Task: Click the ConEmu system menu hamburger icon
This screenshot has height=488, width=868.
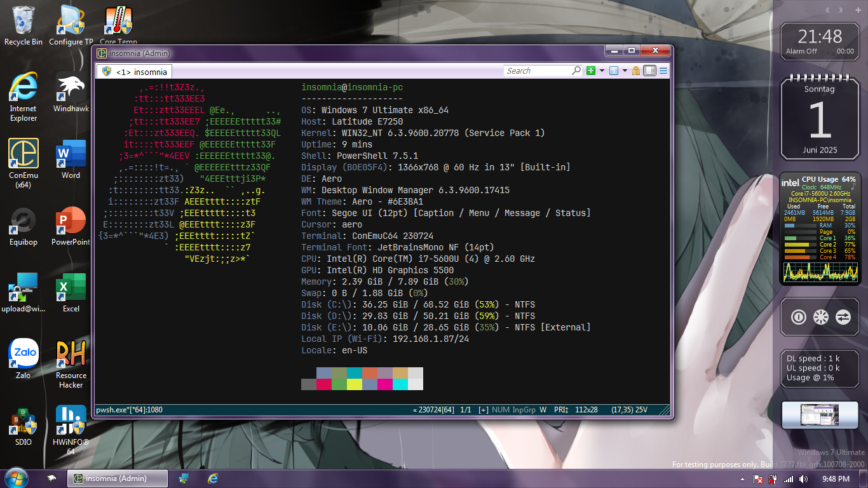Action: [663, 71]
